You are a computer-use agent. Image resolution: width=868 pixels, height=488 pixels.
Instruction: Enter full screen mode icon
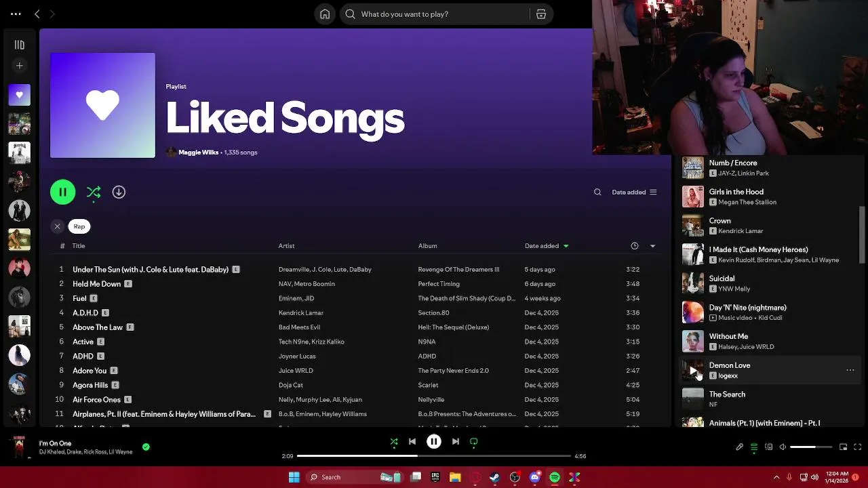coord(857,447)
